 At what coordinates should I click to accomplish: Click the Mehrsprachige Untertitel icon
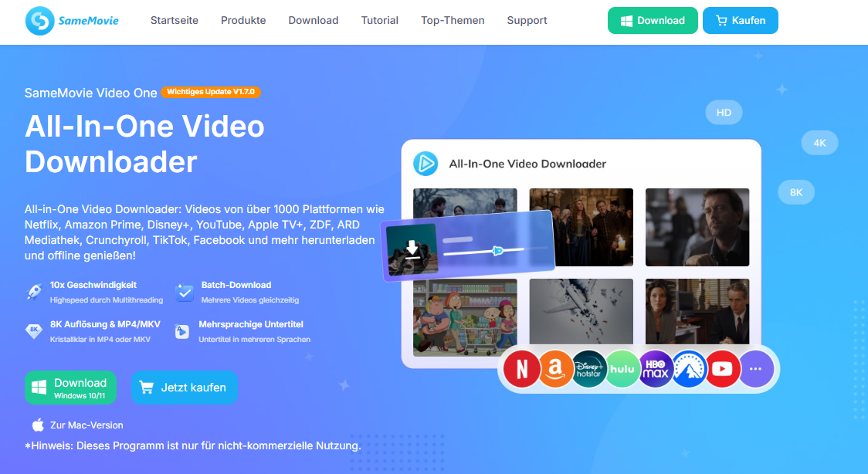[x=182, y=331]
